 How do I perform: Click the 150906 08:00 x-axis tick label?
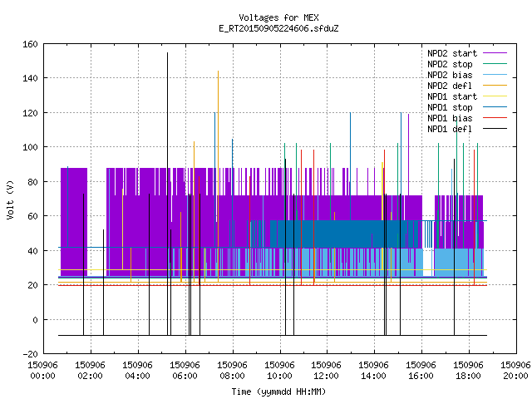pyautogui.click(x=232, y=371)
